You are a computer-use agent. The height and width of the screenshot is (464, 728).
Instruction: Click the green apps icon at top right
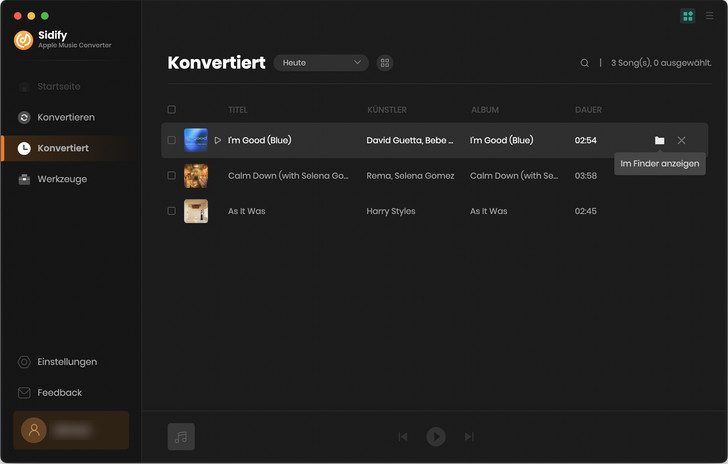688,16
